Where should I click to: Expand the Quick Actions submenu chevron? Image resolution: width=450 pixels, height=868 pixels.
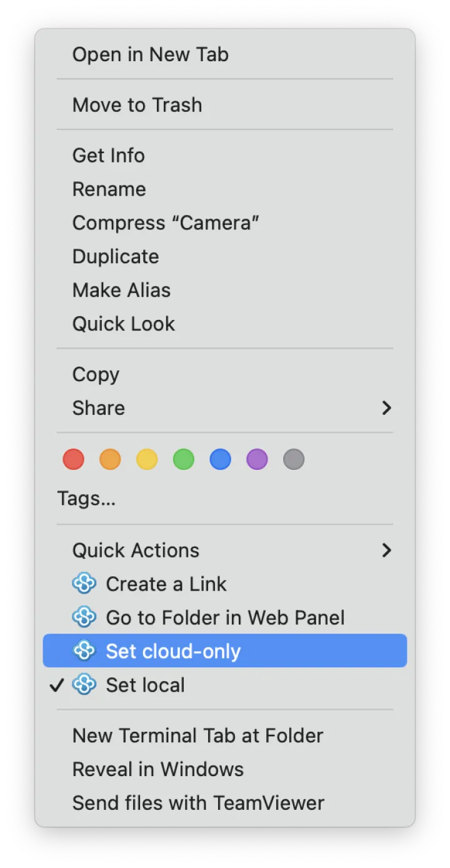(x=386, y=550)
